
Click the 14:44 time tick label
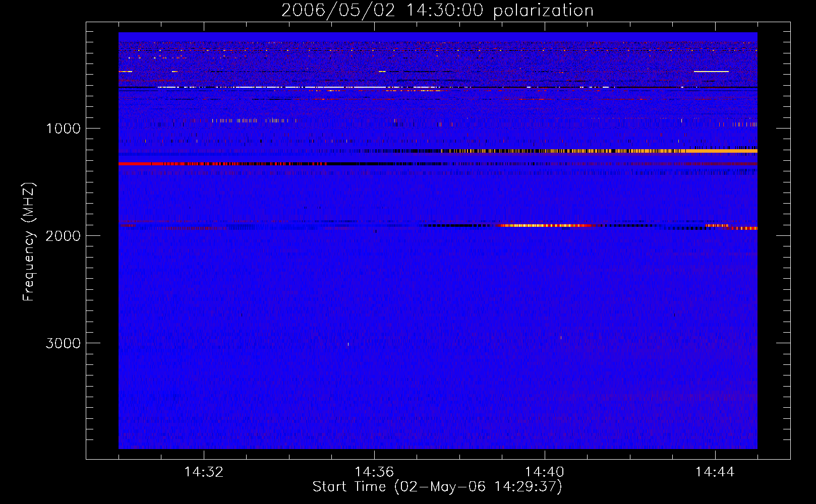pyautogui.click(x=715, y=472)
